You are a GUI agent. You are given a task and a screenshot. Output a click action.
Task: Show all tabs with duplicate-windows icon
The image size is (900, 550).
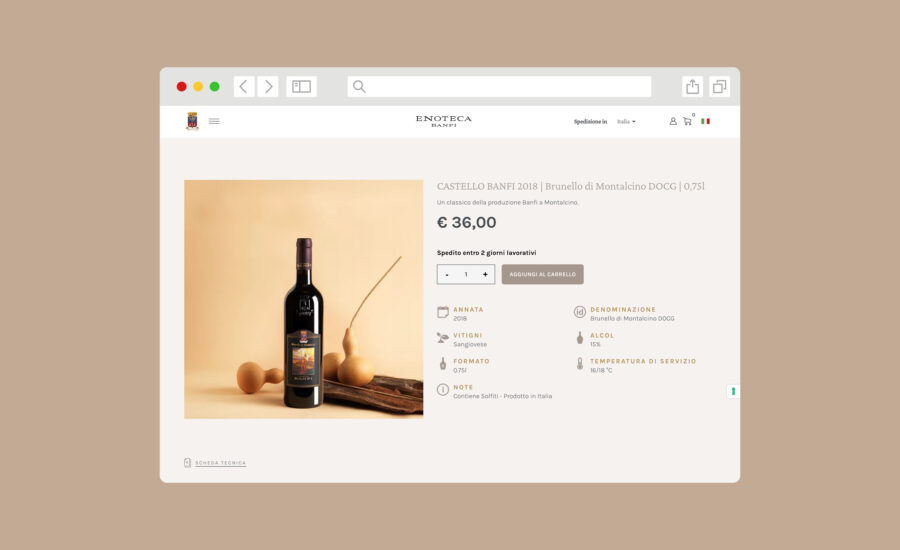(x=720, y=87)
